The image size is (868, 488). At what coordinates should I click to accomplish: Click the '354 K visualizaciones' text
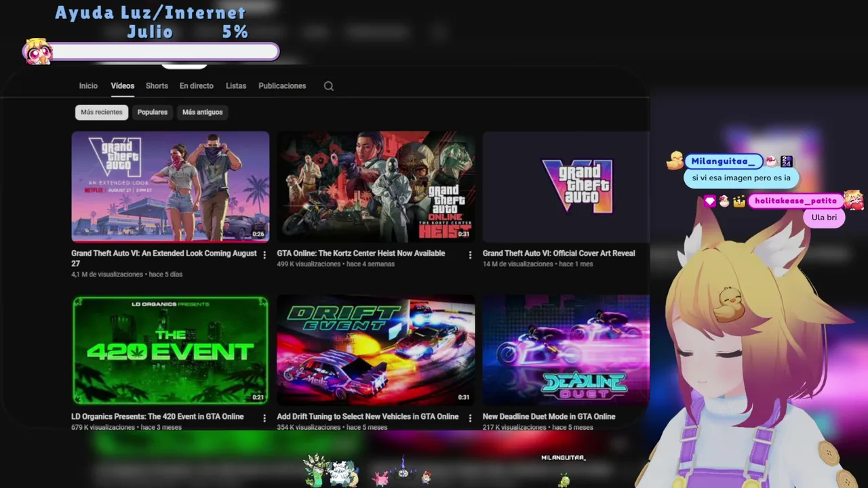(x=309, y=428)
